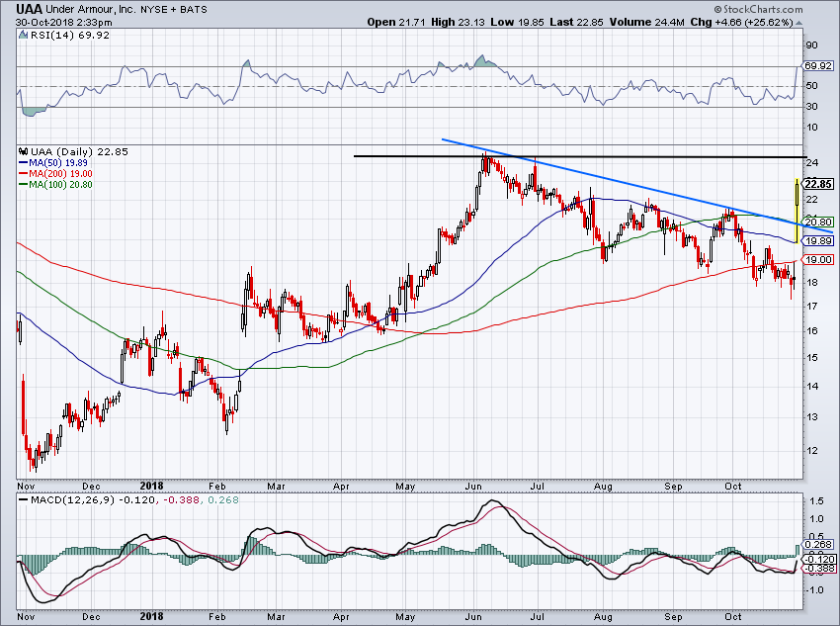Click the 22.85 last price tag on axis

pyautogui.click(x=818, y=184)
